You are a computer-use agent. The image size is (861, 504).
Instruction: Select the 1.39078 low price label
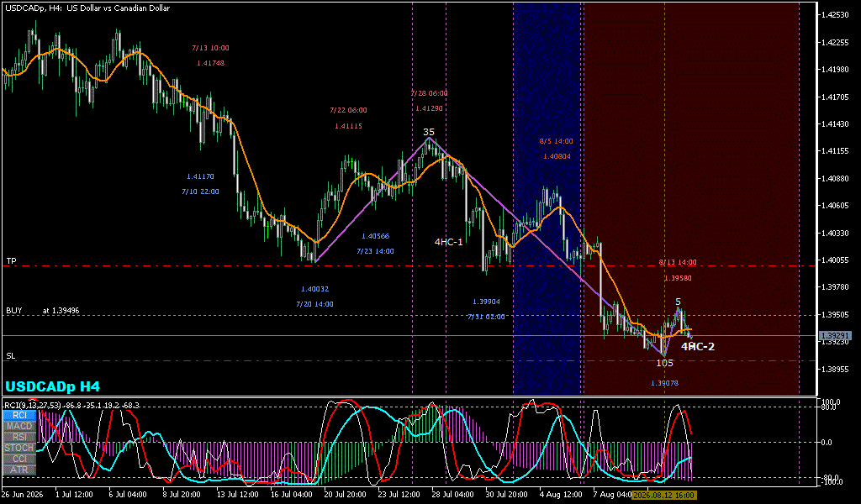[664, 383]
